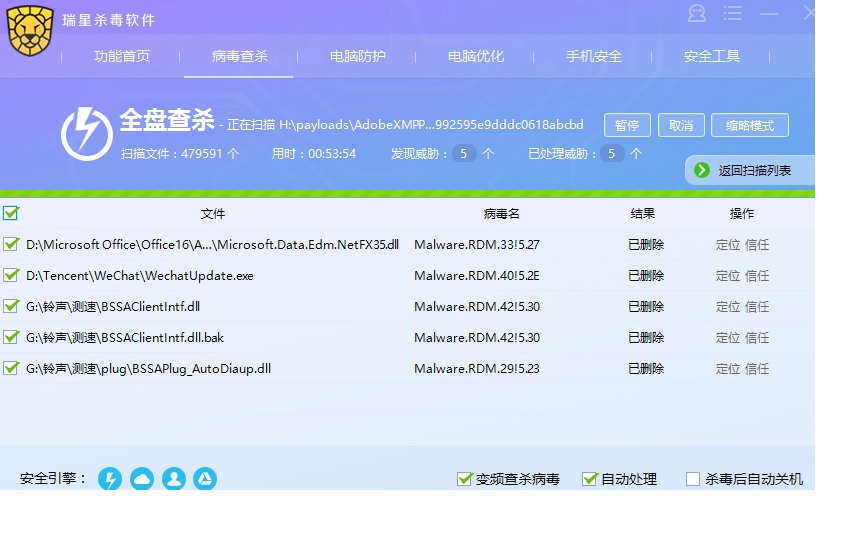864x540 pixels.
Task: Open the user account icon in title bar
Action: (696, 13)
